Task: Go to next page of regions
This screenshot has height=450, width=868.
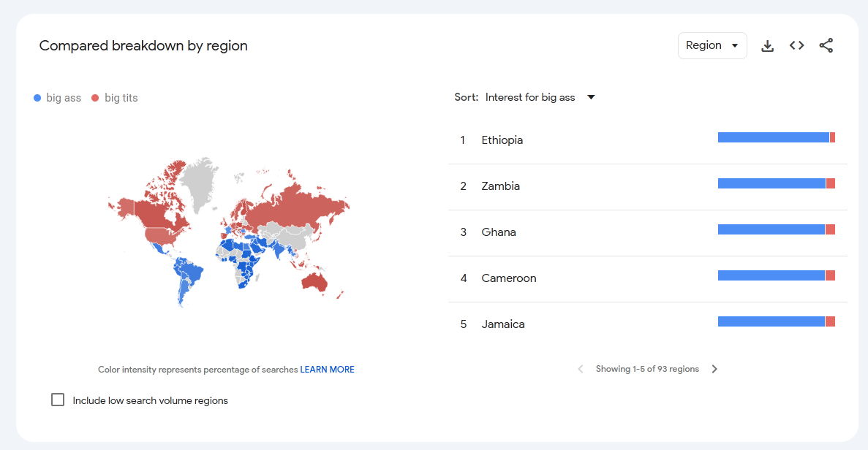Action: point(714,369)
